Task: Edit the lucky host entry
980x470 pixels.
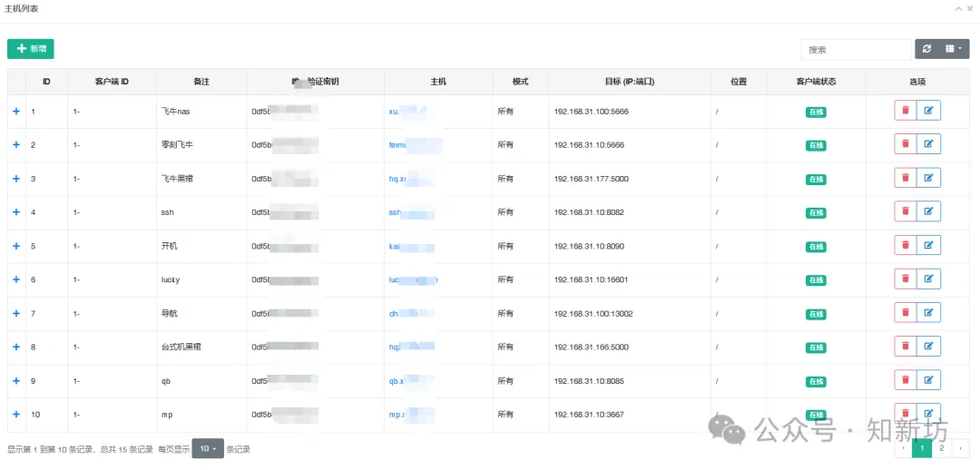Action: tap(928, 279)
